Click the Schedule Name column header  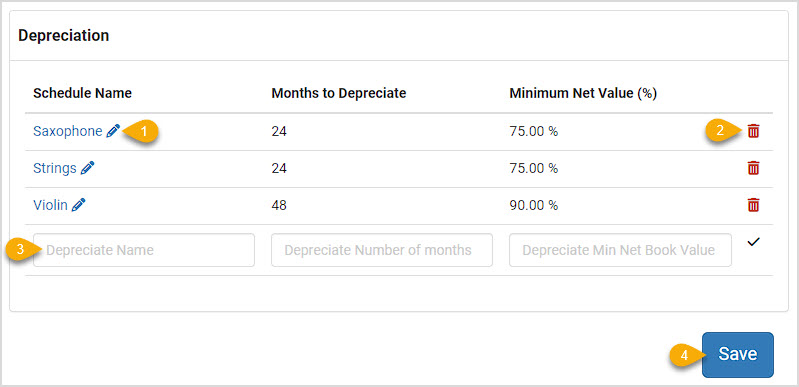(83, 93)
